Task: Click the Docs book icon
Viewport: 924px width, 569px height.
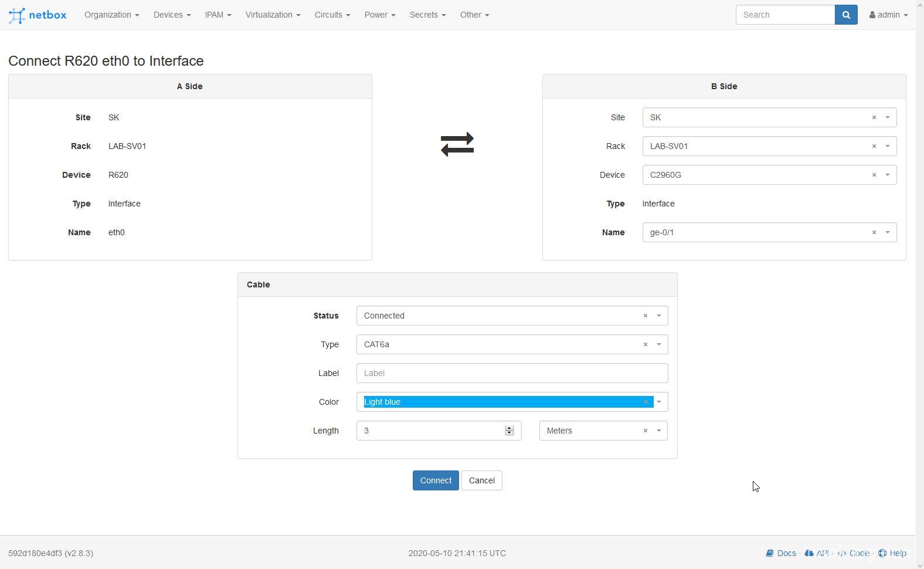Action: [x=770, y=553]
